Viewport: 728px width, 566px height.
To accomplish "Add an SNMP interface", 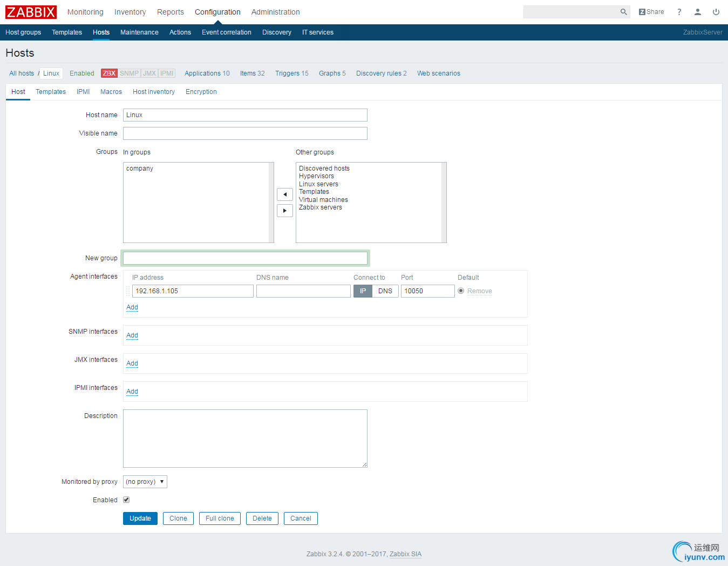I will click(x=132, y=335).
